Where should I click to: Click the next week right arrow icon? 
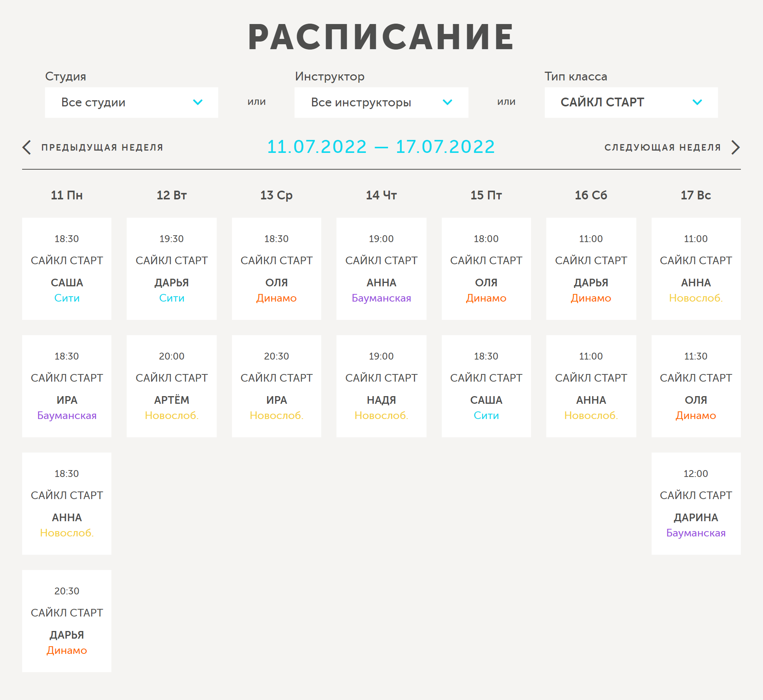point(736,148)
